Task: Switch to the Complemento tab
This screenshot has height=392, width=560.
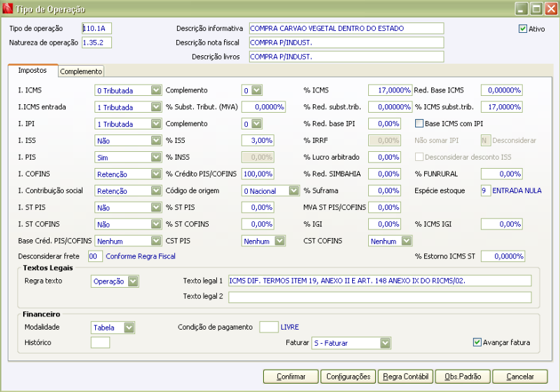Action: [x=81, y=71]
